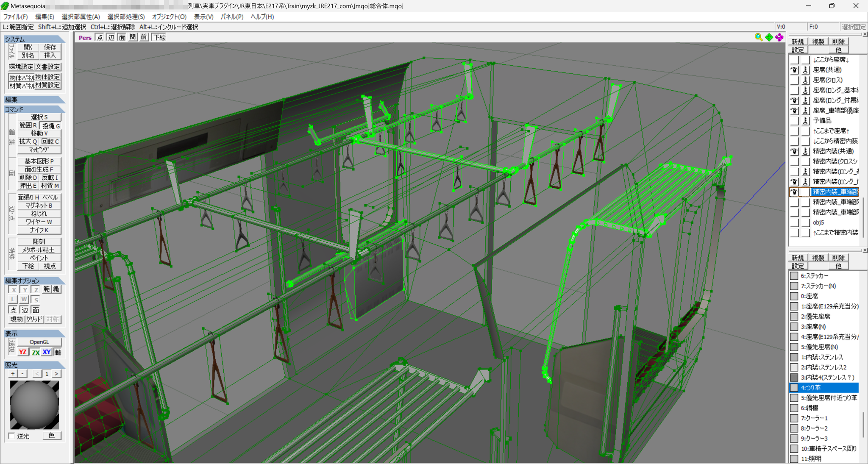Click the green pan view icon
The height and width of the screenshot is (464, 868).
[769, 37]
